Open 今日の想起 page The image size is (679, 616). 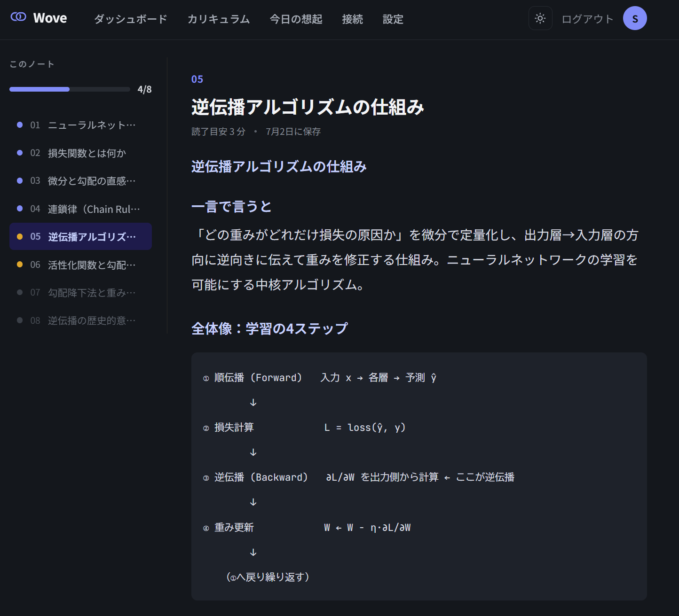(x=296, y=19)
